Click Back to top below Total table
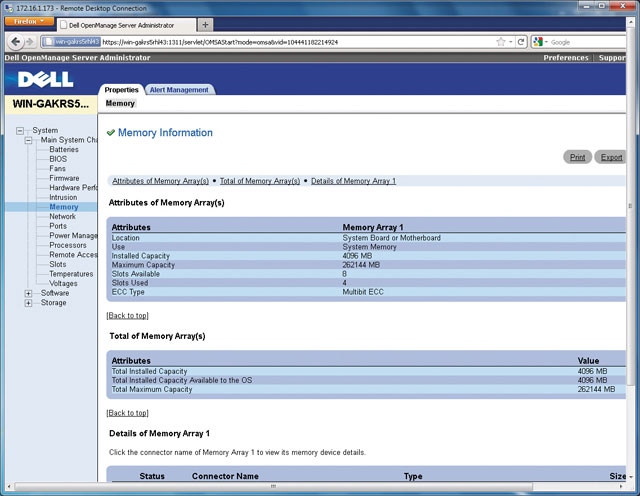 [127, 413]
